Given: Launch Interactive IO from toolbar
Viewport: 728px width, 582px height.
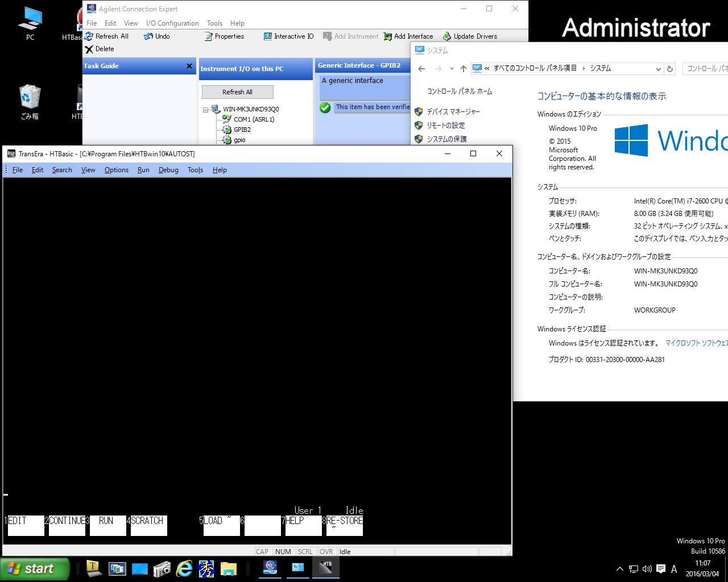Looking at the screenshot, I should (x=288, y=36).
